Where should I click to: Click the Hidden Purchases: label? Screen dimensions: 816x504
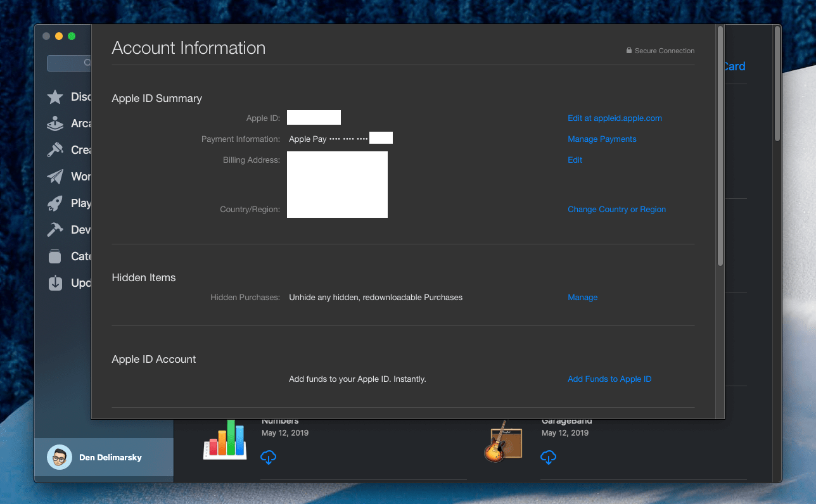[245, 297]
